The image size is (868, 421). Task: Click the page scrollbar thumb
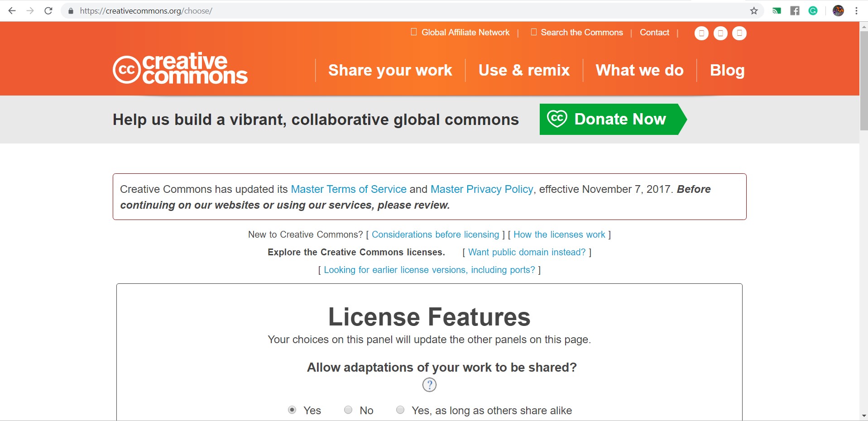(864, 81)
